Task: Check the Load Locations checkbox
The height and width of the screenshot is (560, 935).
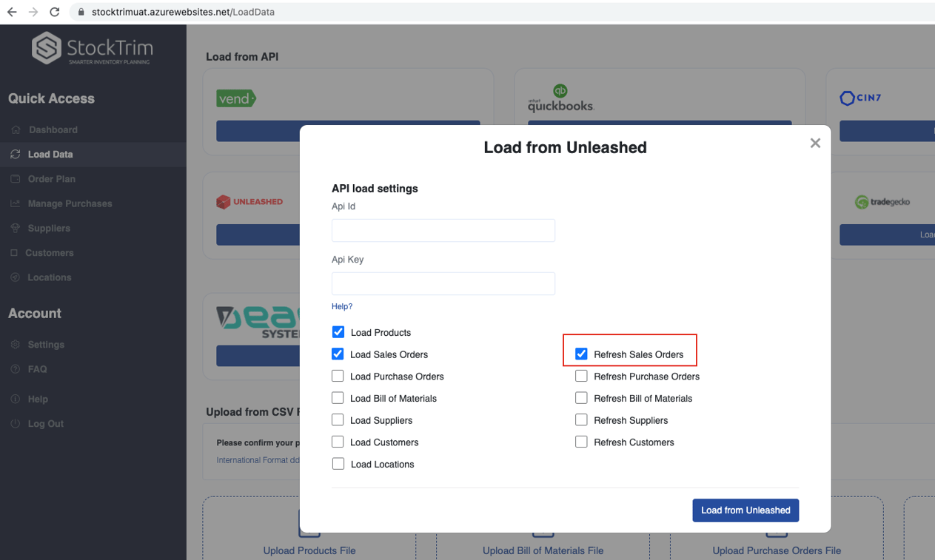Action: (338, 464)
